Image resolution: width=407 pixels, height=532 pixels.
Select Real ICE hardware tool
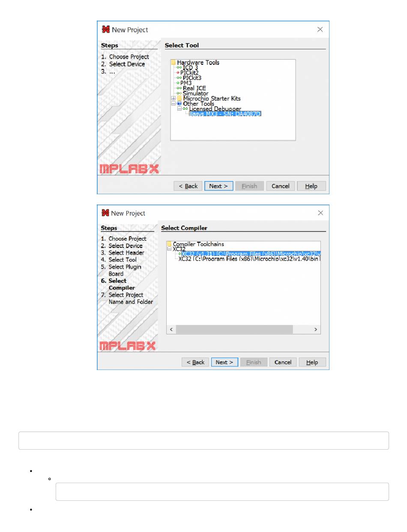pos(195,88)
